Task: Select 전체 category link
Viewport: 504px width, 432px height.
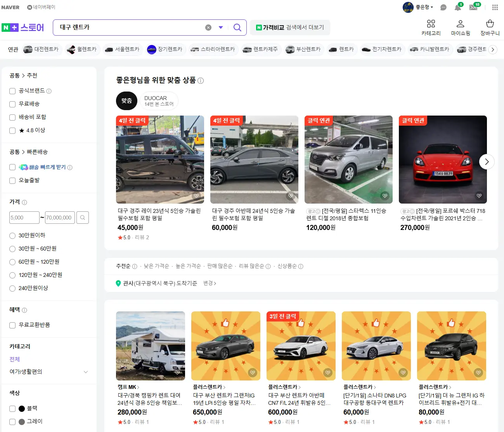Action: [15, 359]
